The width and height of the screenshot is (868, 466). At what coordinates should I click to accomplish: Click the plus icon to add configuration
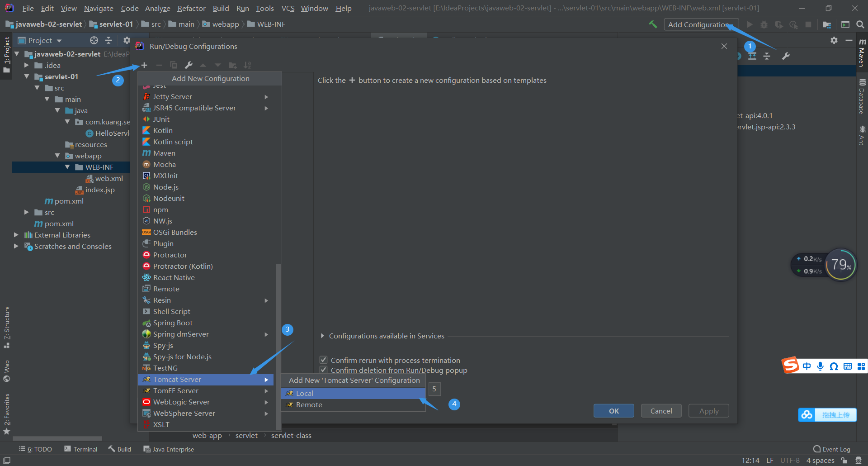pyautogui.click(x=144, y=65)
